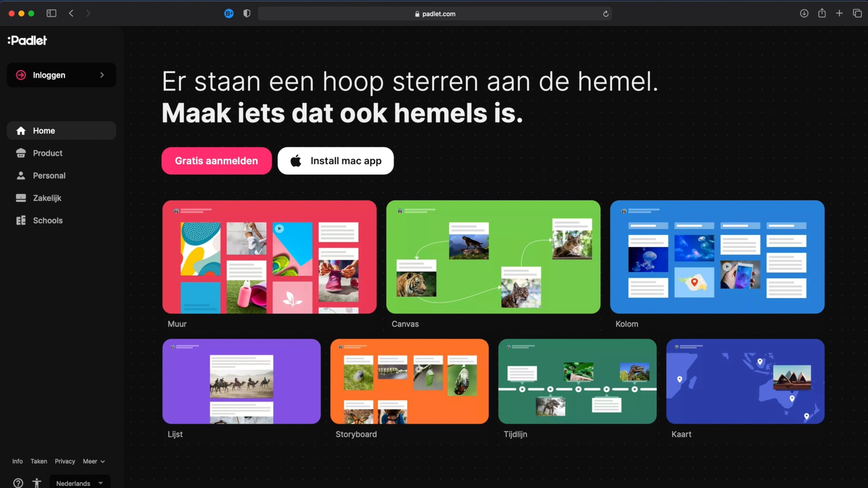
Task: Open the Kolom layout thumbnail
Action: coord(717,257)
